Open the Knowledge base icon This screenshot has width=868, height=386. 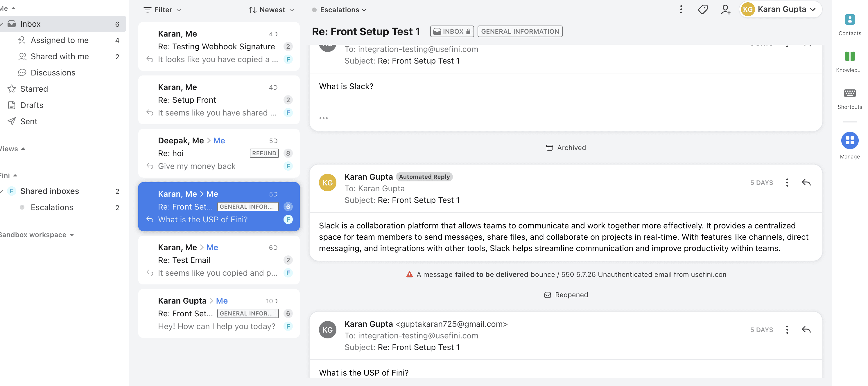coord(849,56)
